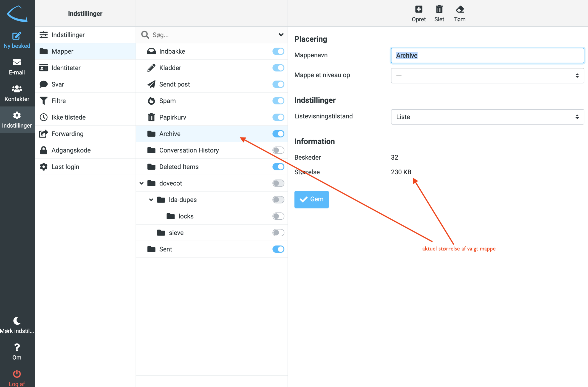Expand search options chevron
This screenshot has height=387, width=588.
click(x=281, y=35)
